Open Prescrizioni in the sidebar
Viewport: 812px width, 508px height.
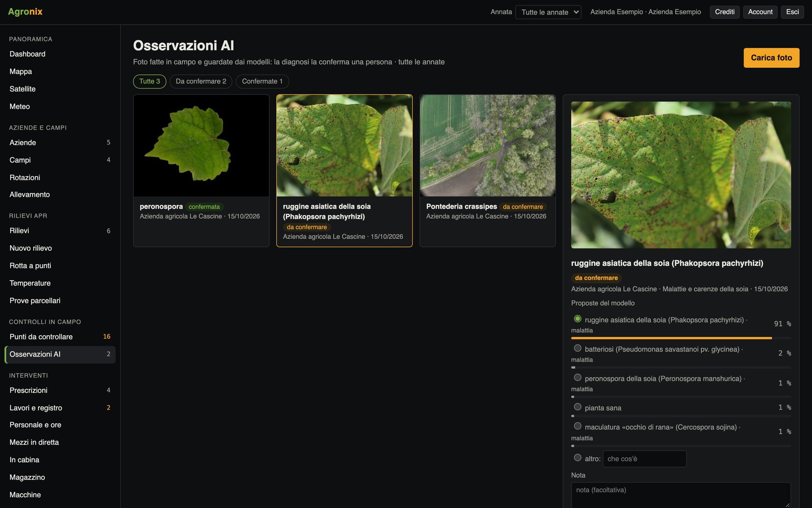(60, 390)
